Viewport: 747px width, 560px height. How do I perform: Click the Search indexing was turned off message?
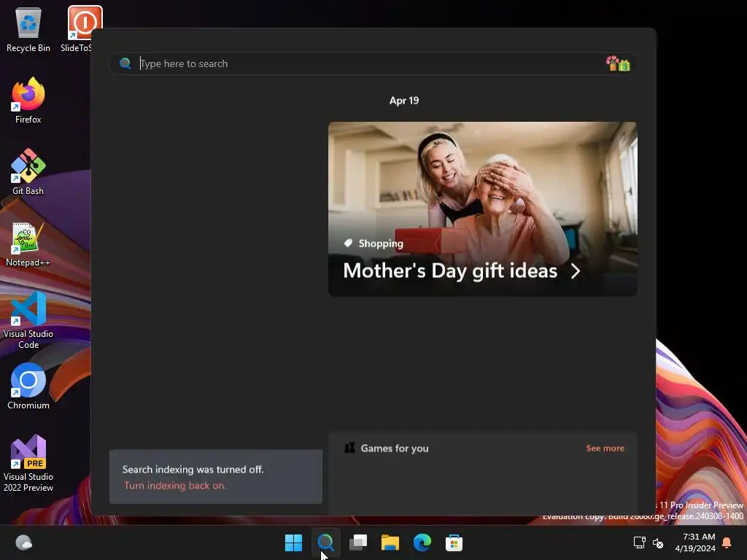pos(193,470)
